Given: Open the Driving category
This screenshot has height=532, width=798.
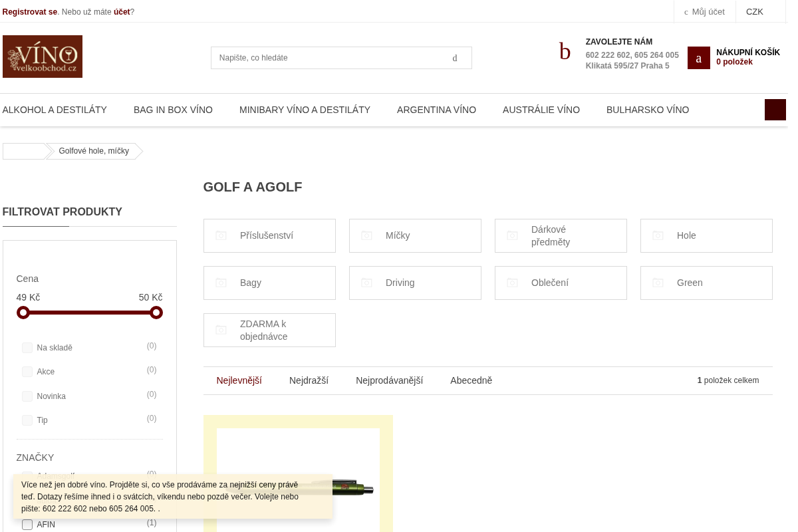Looking at the screenshot, I should [415, 283].
